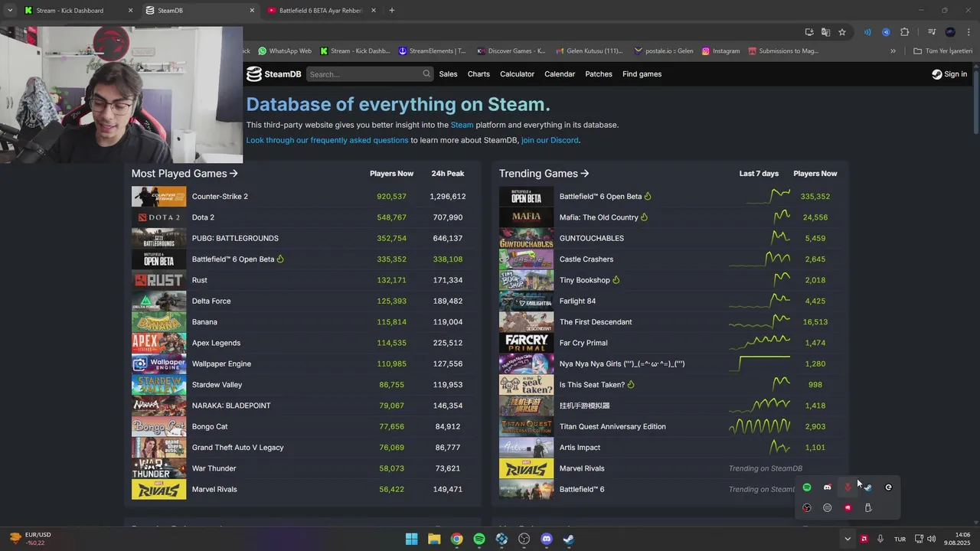The image size is (980, 551).
Task: Open the Windows Start button
Action: click(x=411, y=539)
